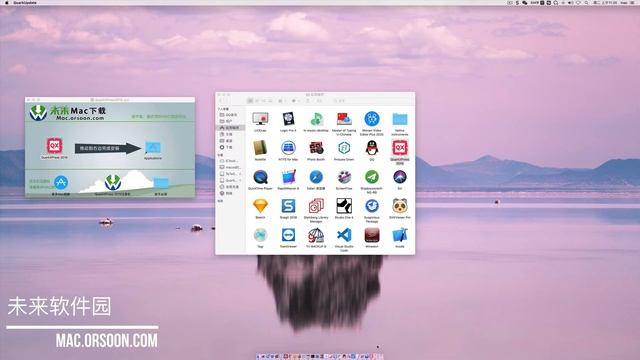Open LICEcap in the Applications window
640x360 pixels.
[260, 120]
